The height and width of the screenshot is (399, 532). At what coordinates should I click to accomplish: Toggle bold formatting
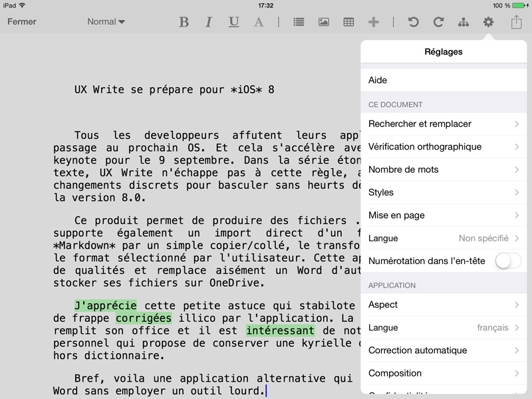[x=184, y=22]
